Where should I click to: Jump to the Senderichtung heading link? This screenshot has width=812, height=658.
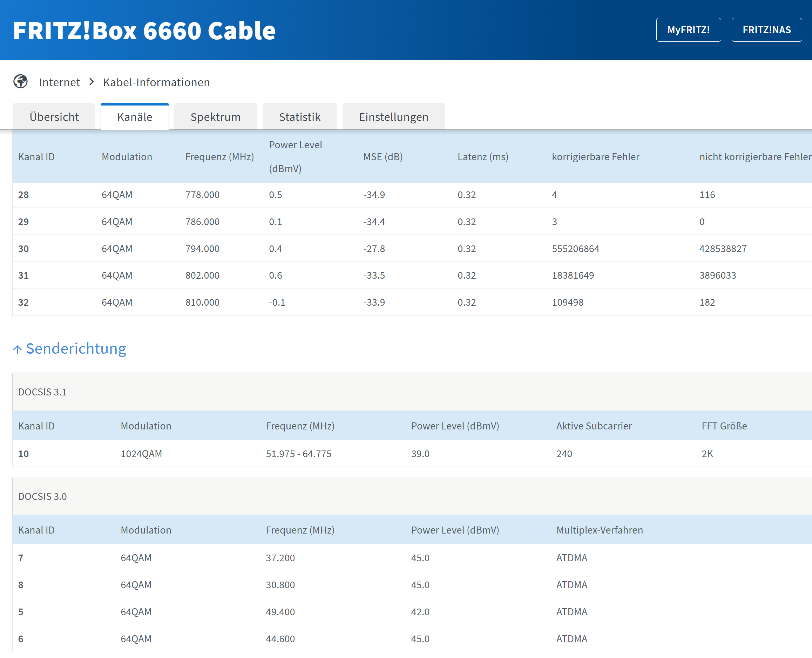click(x=76, y=349)
